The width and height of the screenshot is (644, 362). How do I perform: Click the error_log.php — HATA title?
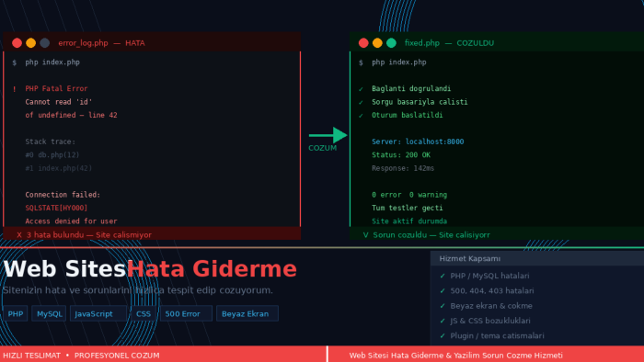[x=101, y=43]
